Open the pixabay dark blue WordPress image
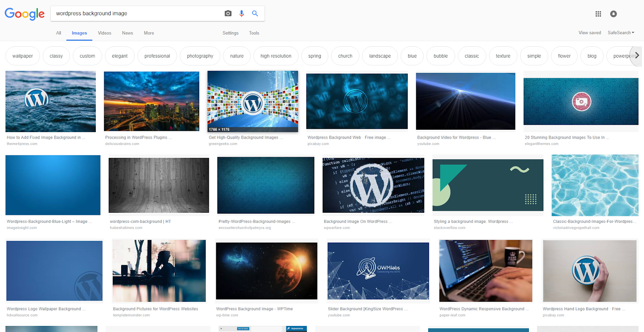 (x=357, y=101)
